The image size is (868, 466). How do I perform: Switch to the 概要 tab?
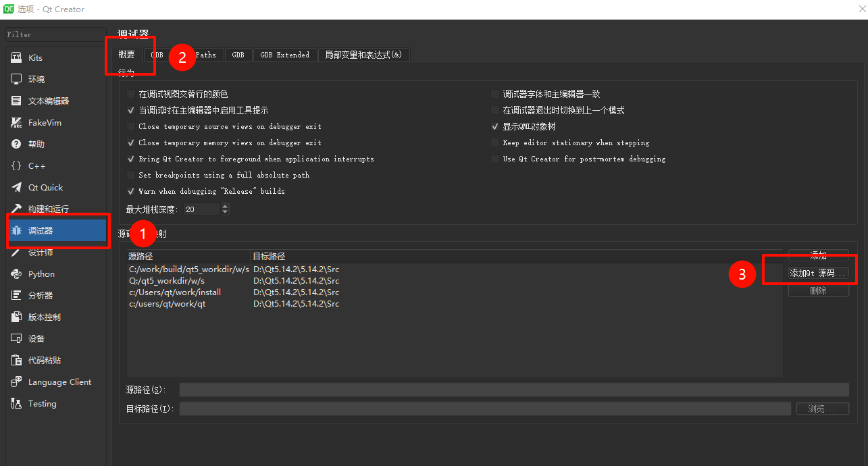pyautogui.click(x=127, y=55)
